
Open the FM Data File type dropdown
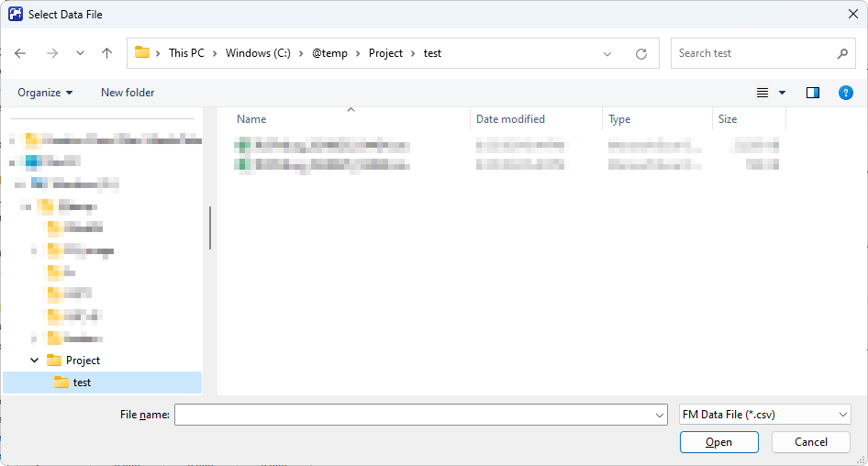[765, 415]
